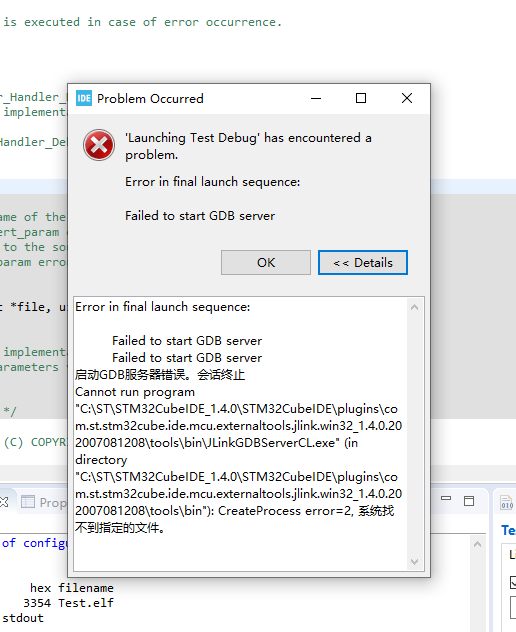516x632 pixels.
Task: Minimize the bottom console panel
Action: [x=446, y=498]
